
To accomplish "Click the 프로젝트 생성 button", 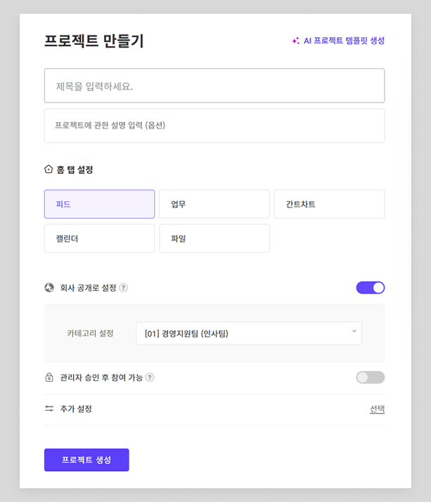I will coord(86,460).
